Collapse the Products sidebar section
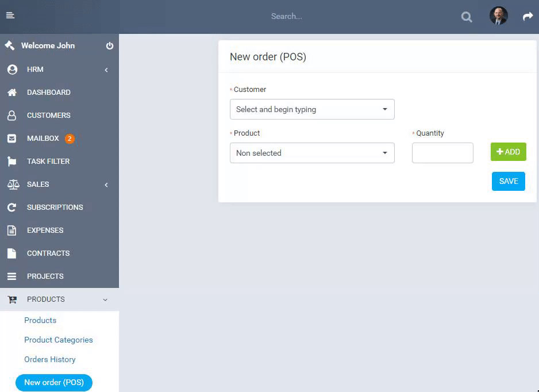 coord(59,299)
